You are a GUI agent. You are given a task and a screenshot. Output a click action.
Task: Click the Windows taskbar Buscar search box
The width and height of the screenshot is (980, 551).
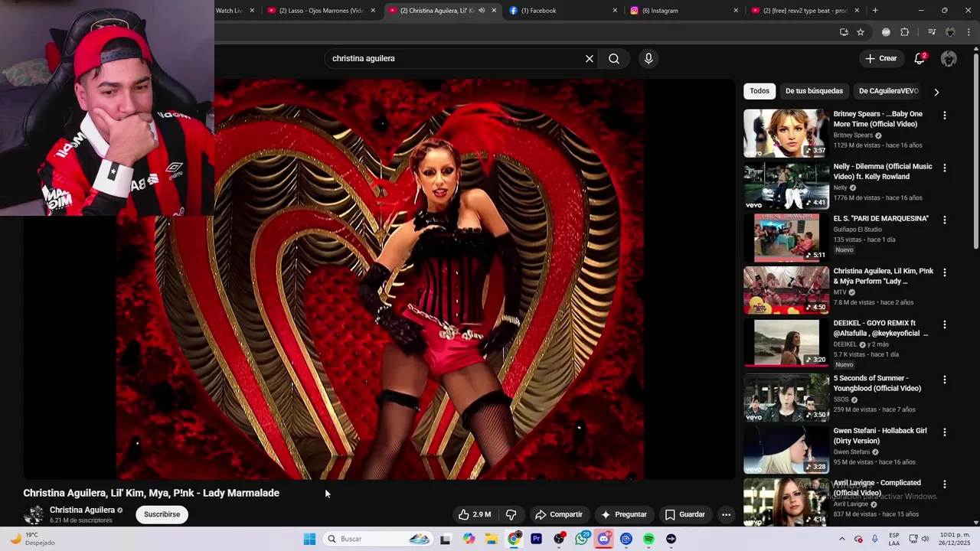pyautogui.click(x=378, y=539)
